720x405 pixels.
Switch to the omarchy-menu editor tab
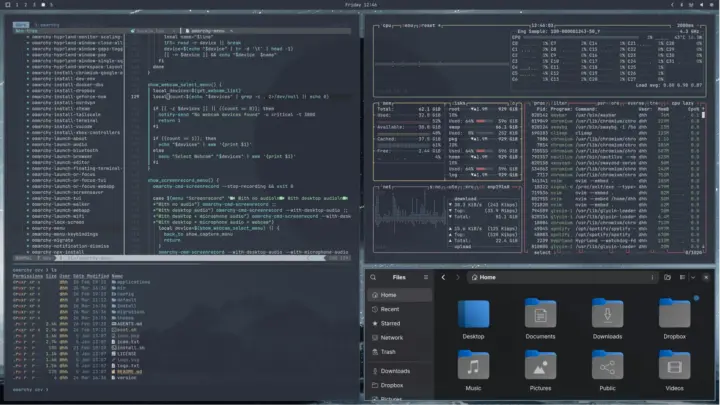click(208, 31)
